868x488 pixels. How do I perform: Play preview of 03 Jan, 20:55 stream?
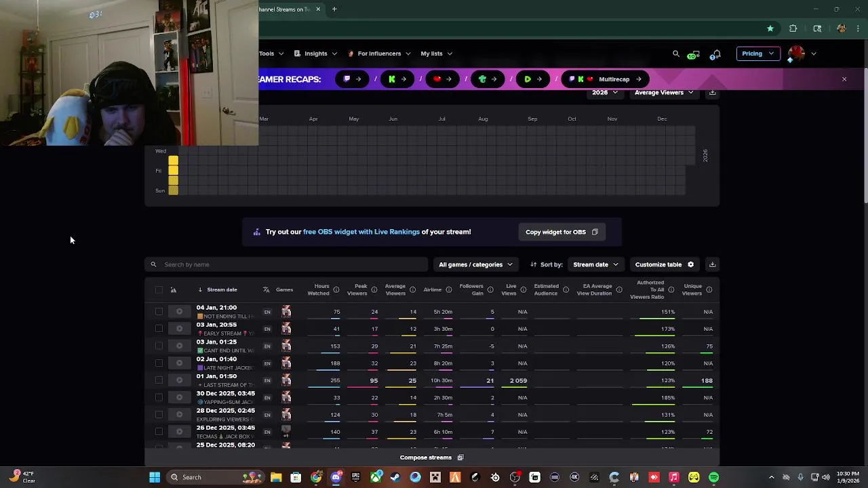(179, 329)
